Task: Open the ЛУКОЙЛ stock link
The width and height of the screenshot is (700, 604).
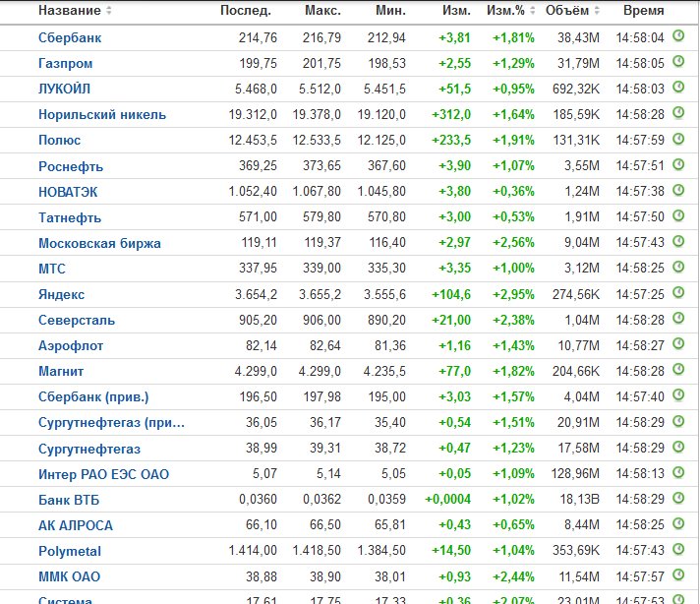Action: tap(64, 89)
